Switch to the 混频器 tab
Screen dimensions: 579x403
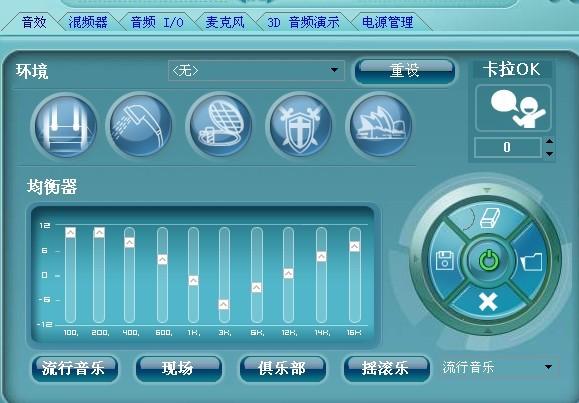coord(88,22)
